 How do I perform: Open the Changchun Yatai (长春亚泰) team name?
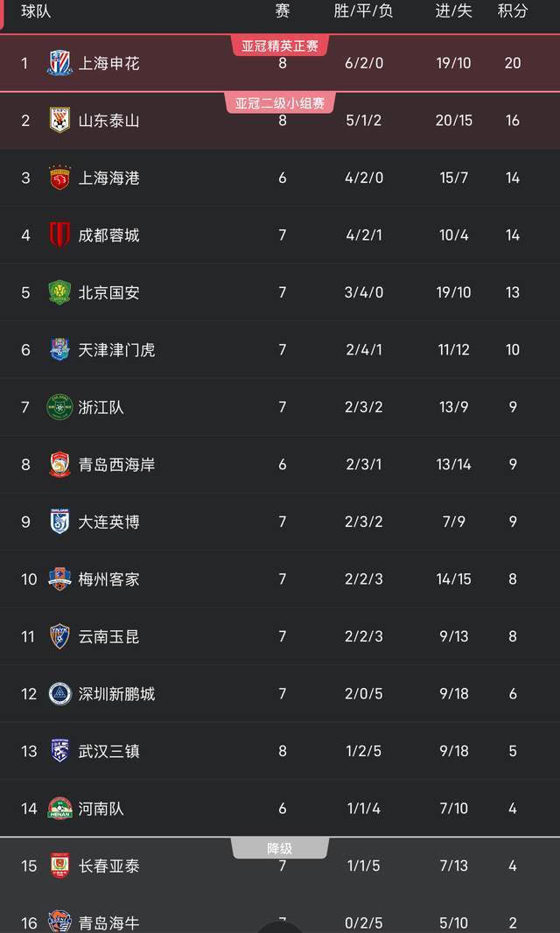tap(108, 866)
